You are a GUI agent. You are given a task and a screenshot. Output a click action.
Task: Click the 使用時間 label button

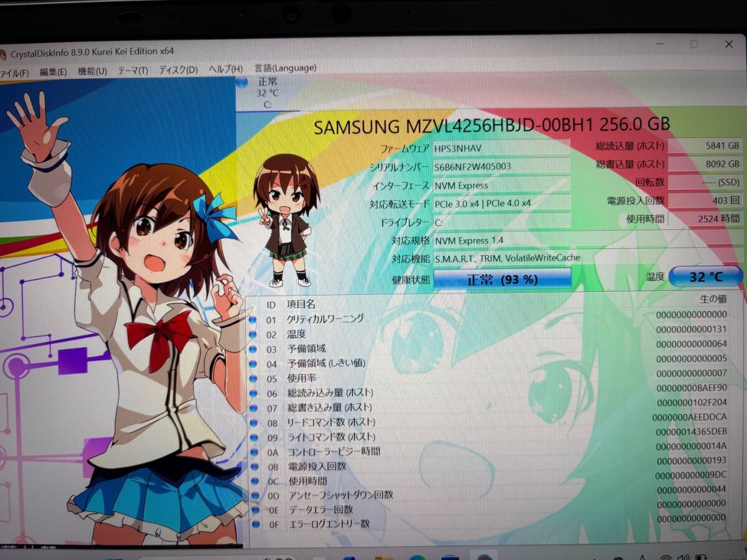(x=646, y=219)
